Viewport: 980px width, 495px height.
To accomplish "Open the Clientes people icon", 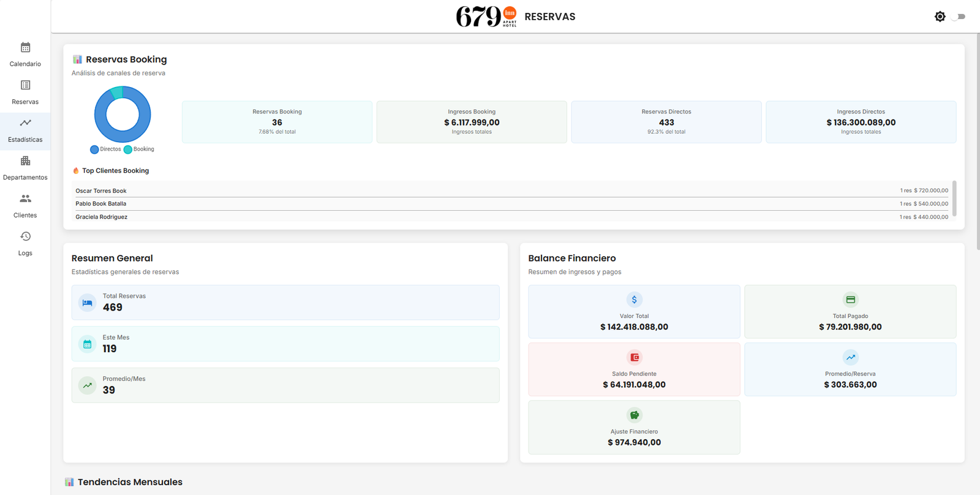I will pyautogui.click(x=25, y=198).
